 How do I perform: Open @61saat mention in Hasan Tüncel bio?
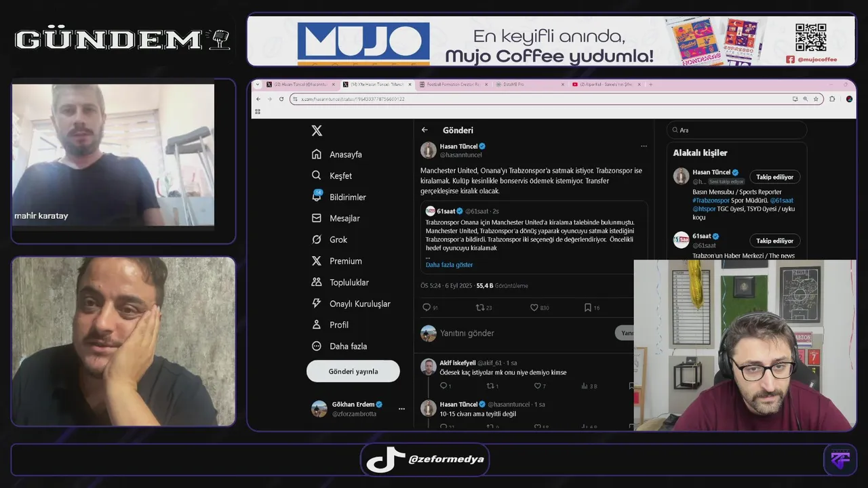click(782, 201)
